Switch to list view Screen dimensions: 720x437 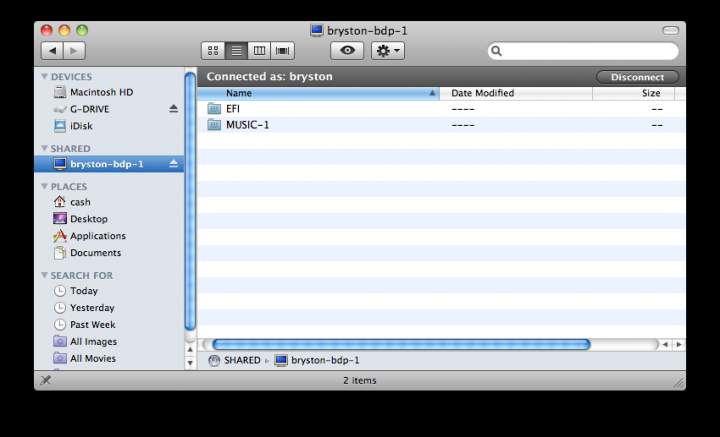pyautogui.click(x=236, y=50)
